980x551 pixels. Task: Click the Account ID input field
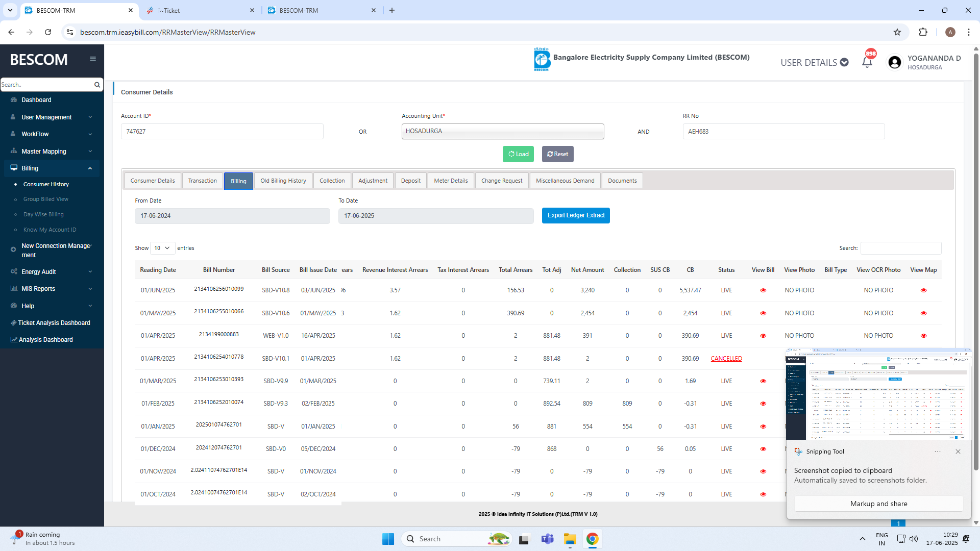coord(222,132)
